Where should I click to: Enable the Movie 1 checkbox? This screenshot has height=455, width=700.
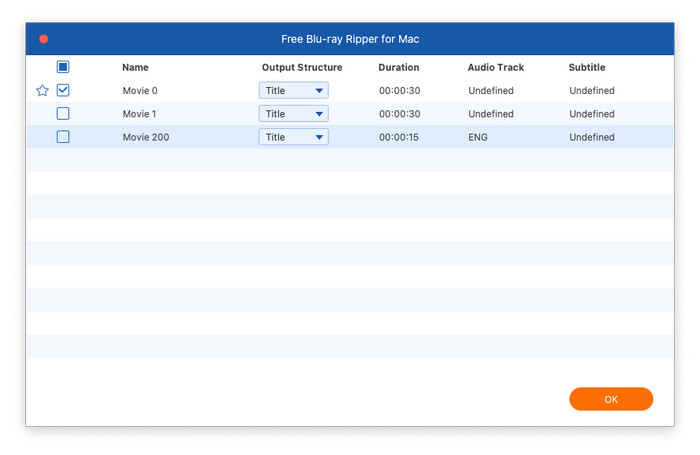(x=63, y=114)
